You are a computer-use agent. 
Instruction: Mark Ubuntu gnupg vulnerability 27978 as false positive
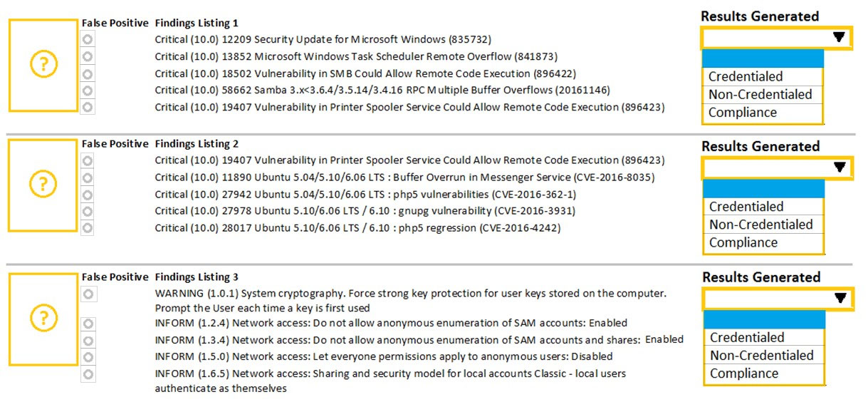tap(88, 211)
